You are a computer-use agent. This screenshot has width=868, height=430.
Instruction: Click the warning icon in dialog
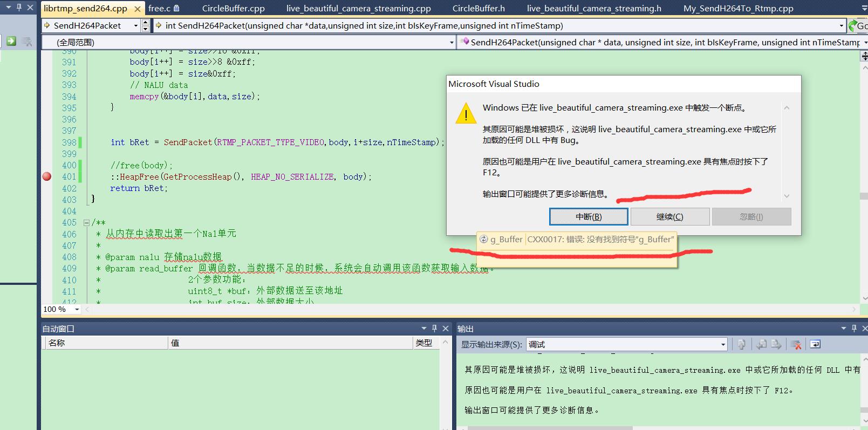[466, 113]
